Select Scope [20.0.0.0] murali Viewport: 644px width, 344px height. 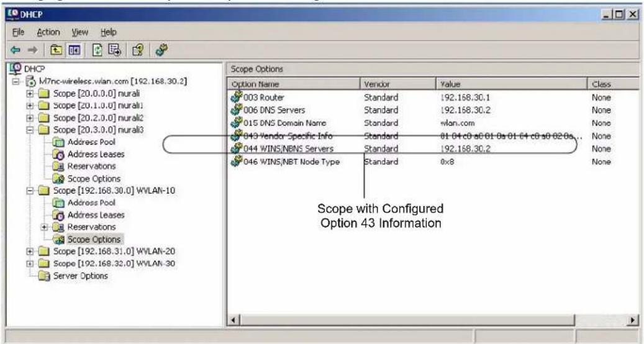click(x=96, y=93)
